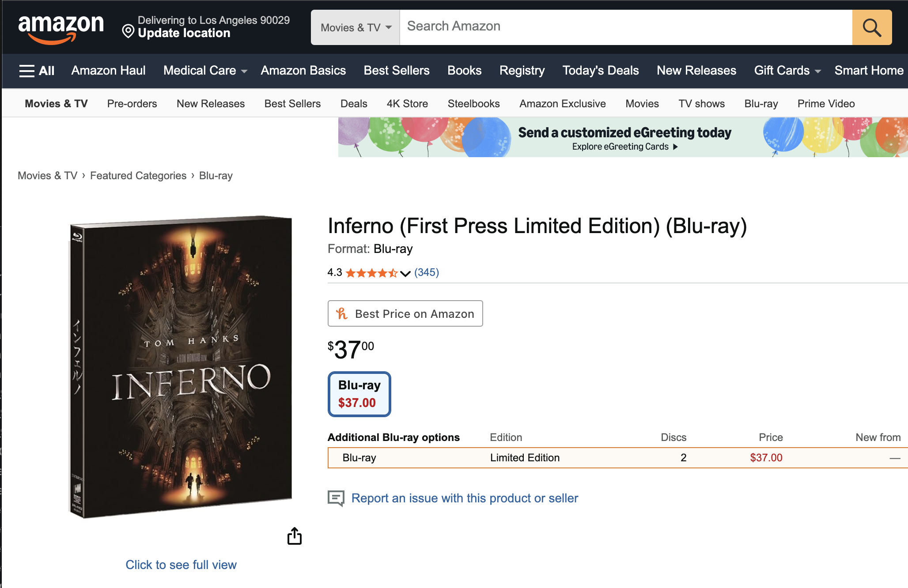Viewport: 908px width, 588px height.
Task: Go to Steelbooks in Movies & TV nav
Action: (x=473, y=104)
